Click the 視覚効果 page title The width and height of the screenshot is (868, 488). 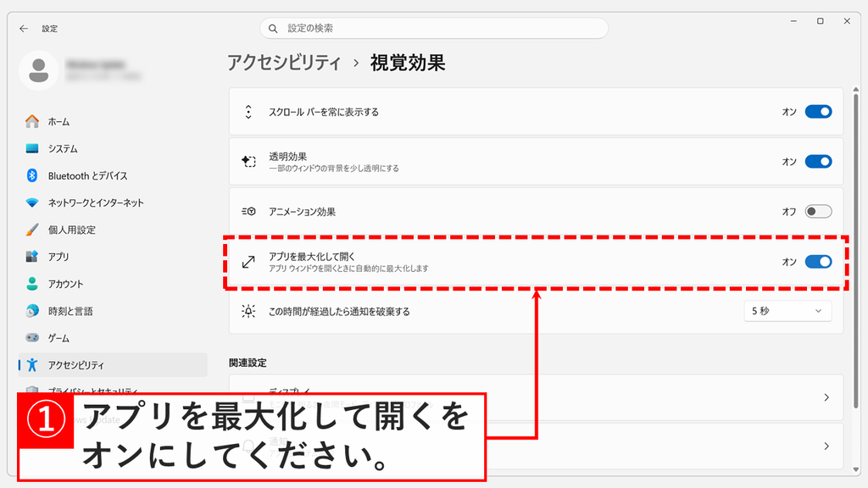pos(408,63)
